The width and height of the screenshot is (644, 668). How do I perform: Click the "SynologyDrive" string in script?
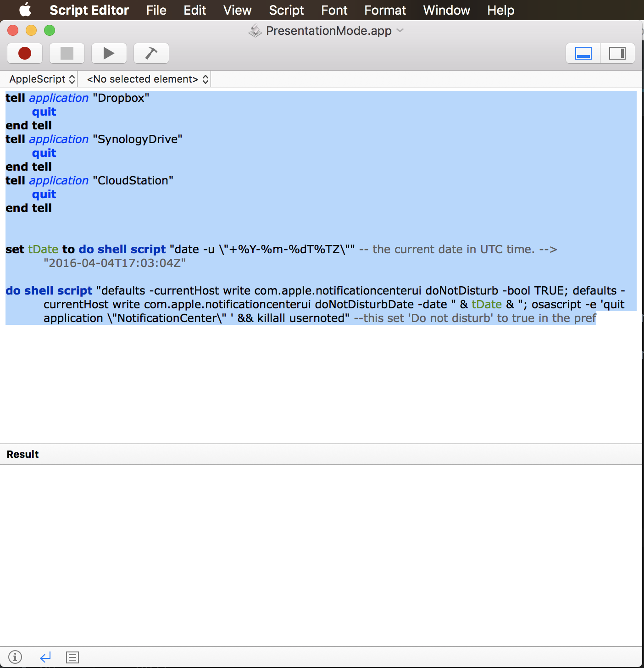point(138,139)
